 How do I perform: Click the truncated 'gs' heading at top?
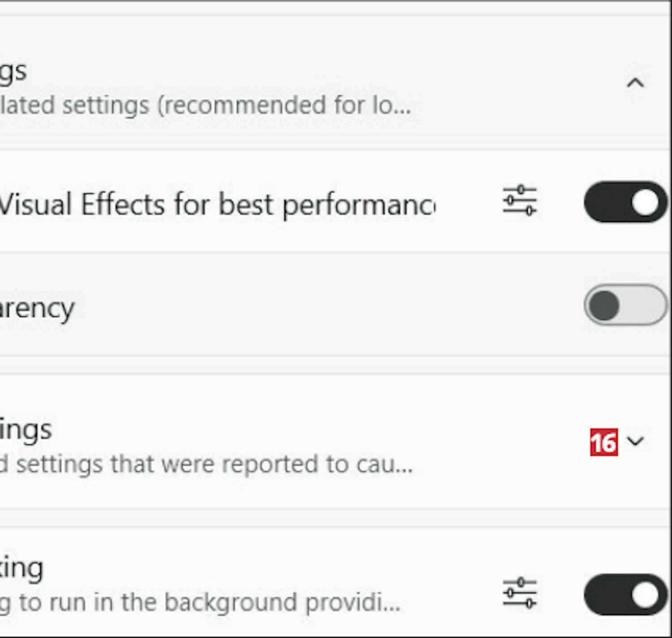coord(13,72)
